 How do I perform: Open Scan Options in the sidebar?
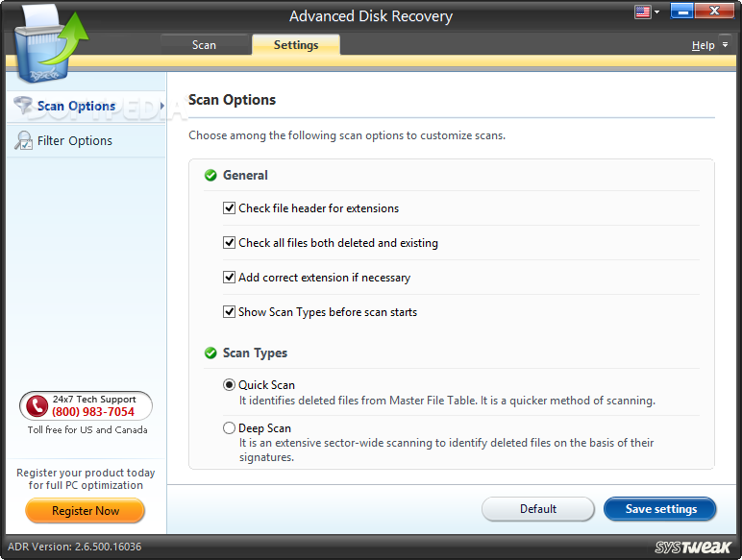tap(87, 106)
